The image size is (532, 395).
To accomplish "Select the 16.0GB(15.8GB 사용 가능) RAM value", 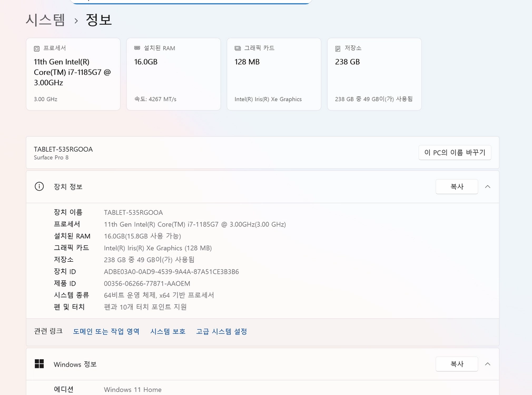I will (x=143, y=236).
